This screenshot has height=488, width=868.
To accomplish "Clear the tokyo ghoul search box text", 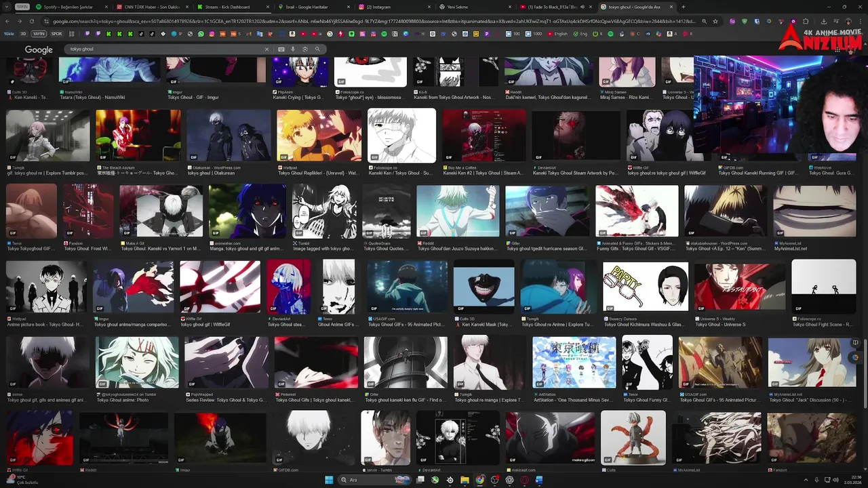I will tap(267, 49).
